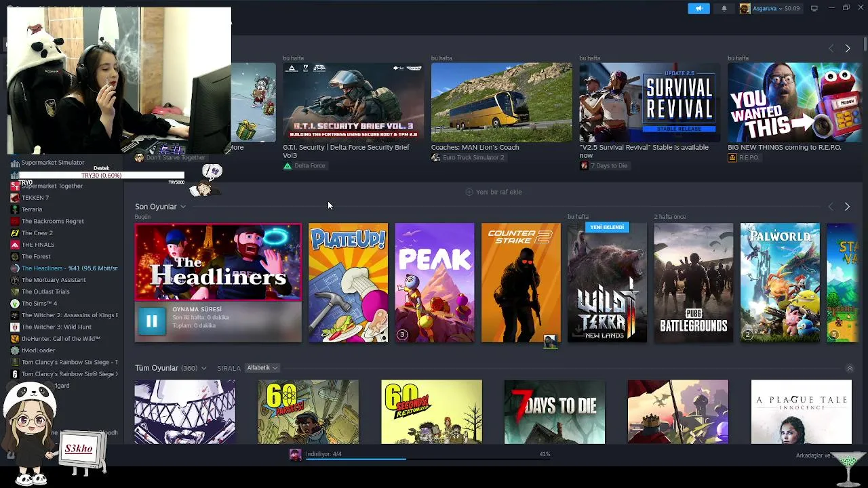The image size is (868, 488).
Task: Open BIG NEW THINGS R.E.P.O. news image
Action: 794,102
